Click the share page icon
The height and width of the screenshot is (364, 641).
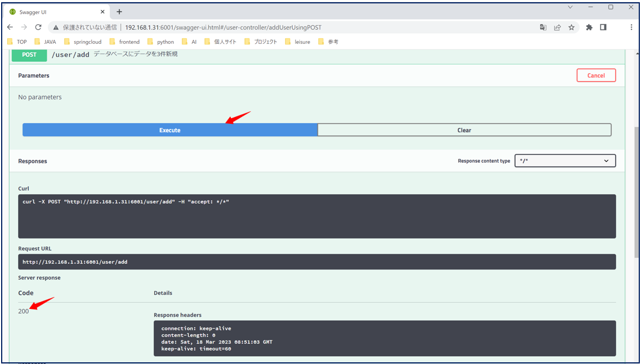pos(557,28)
